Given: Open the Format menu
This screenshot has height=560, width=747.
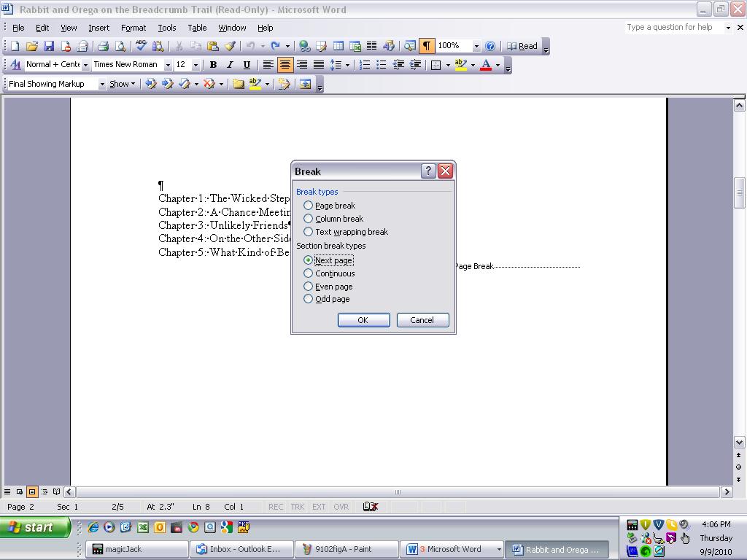Looking at the screenshot, I should coord(133,28).
